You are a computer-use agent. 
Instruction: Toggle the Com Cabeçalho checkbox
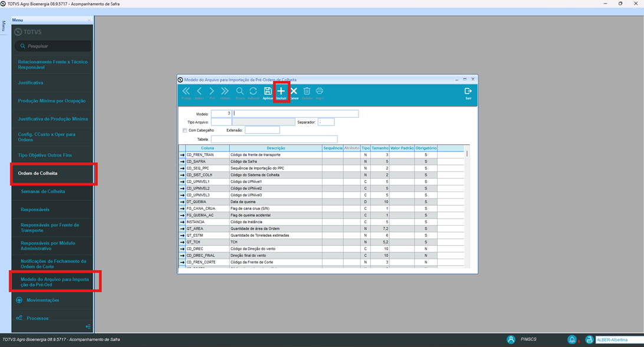click(185, 130)
